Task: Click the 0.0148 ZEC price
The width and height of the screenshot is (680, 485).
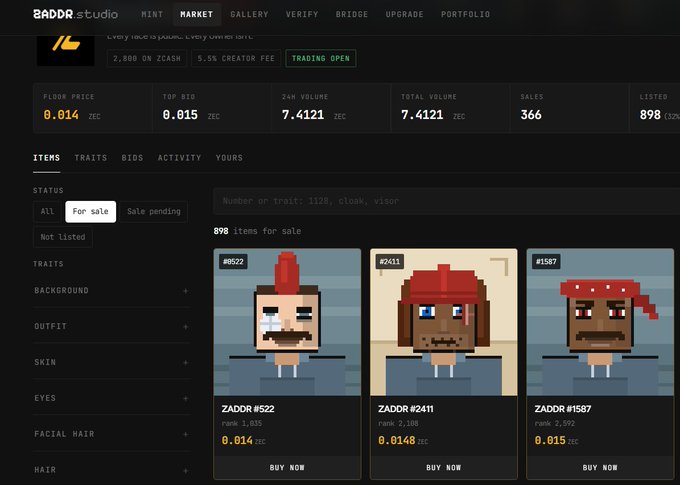Action: tap(403, 441)
